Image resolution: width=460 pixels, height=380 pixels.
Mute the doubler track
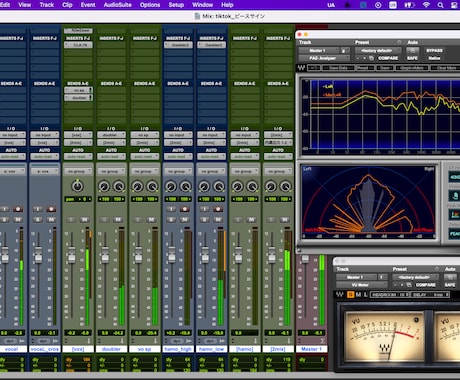tap(118, 219)
